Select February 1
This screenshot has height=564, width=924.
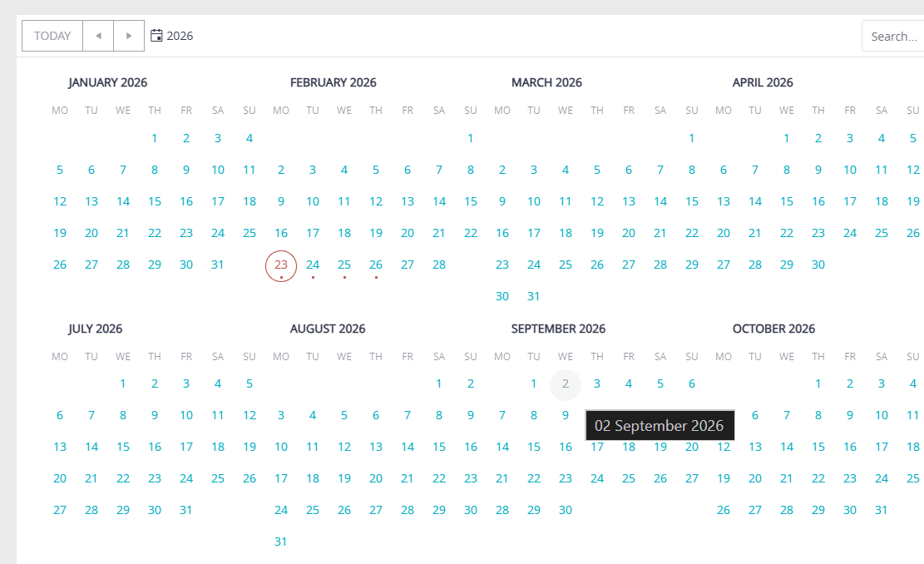click(470, 138)
